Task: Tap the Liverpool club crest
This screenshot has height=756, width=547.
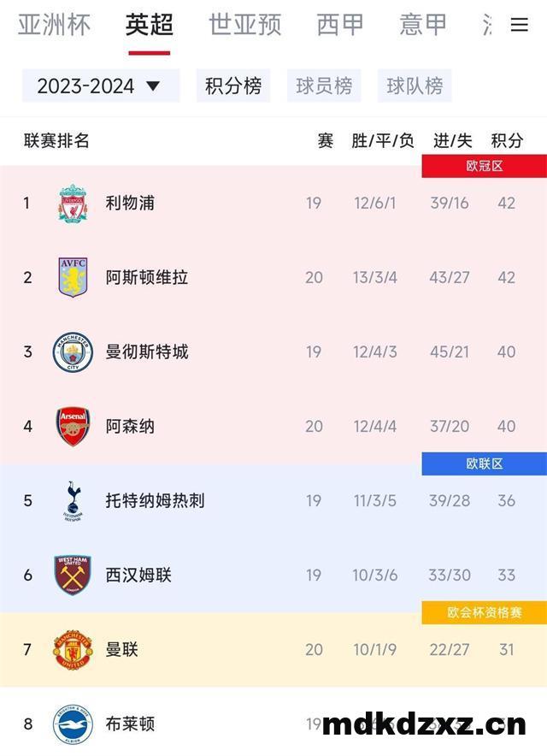Action: 73,203
